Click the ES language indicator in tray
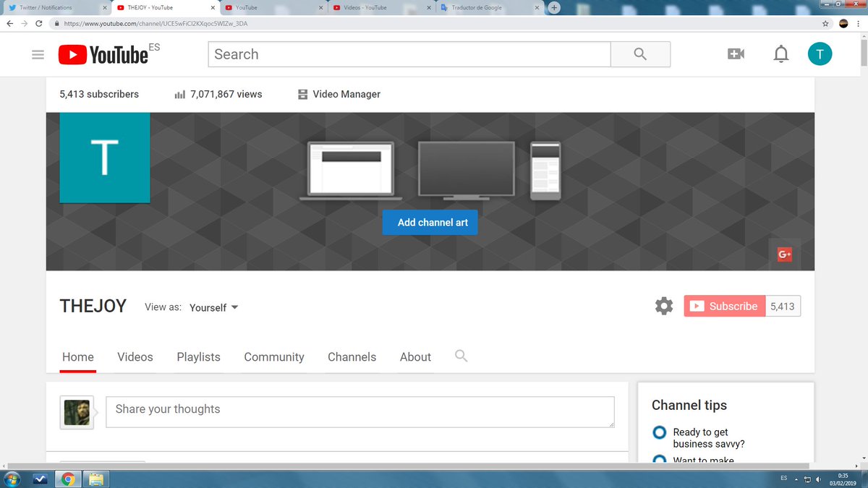Screen dimensions: 868x488 click(784, 479)
